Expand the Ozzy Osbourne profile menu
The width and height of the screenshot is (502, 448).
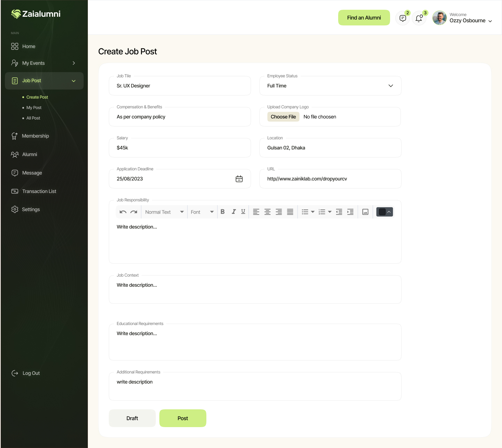pos(491,21)
